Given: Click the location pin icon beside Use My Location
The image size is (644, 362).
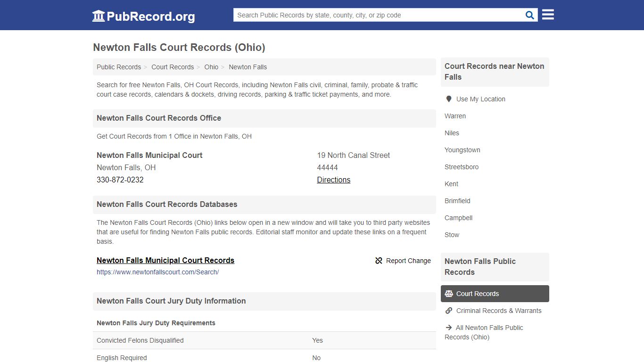Looking at the screenshot, I should tap(449, 99).
